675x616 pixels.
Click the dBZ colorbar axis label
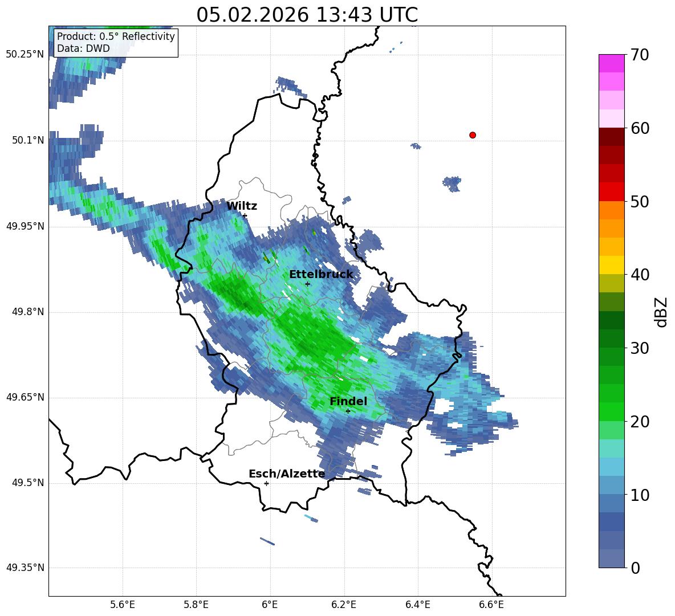662,312
